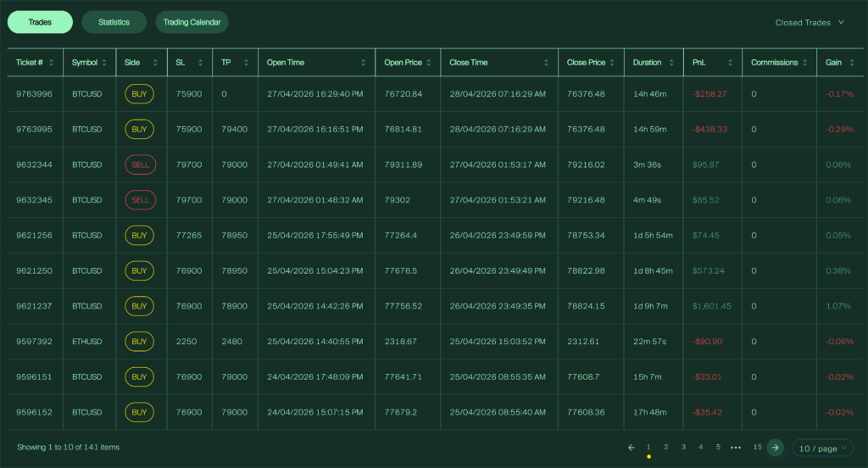Click PnL value -$33.01

coord(707,377)
